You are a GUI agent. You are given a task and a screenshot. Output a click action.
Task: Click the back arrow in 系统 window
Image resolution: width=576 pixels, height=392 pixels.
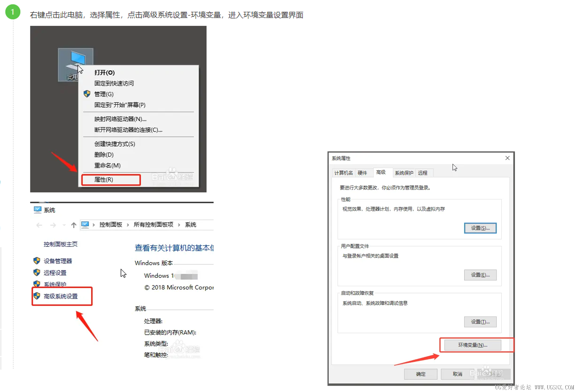39,225
